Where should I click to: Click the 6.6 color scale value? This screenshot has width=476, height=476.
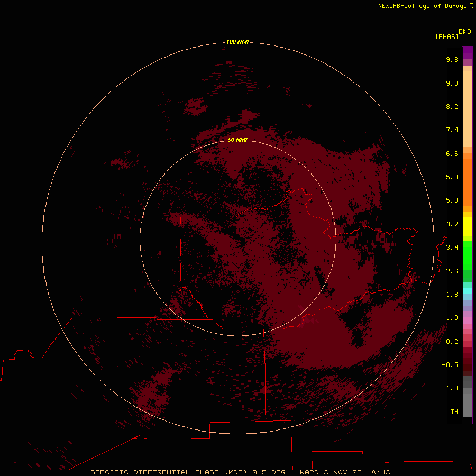point(452,153)
